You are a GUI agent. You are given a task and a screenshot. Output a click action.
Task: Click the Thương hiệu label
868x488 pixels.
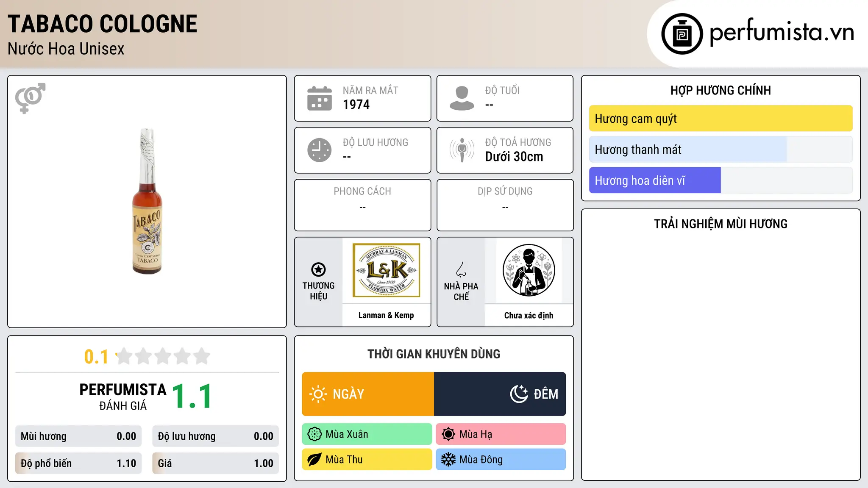point(318,291)
